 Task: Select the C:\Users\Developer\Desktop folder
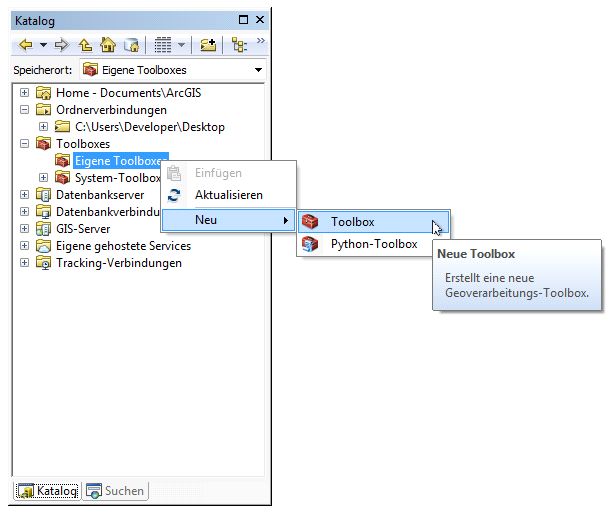[x=149, y=127]
